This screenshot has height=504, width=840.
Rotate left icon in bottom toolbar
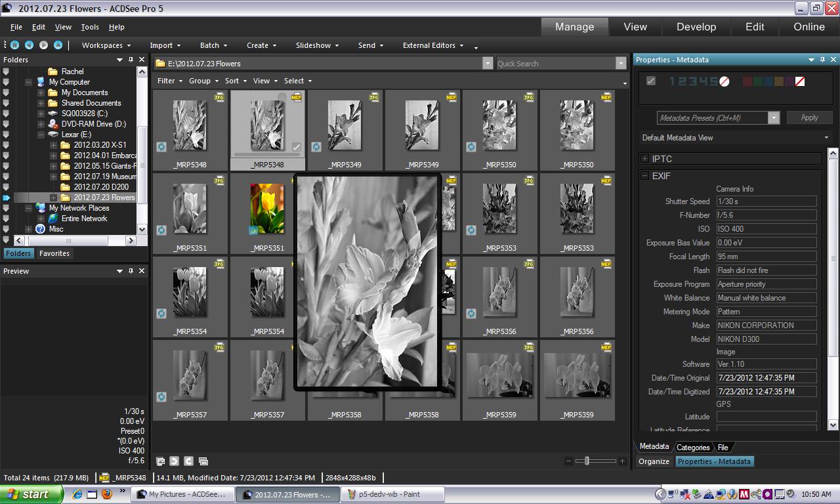click(174, 461)
